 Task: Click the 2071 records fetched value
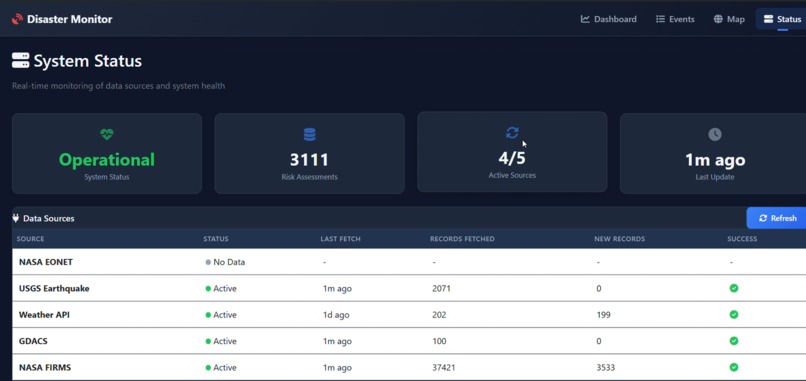[441, 288]
